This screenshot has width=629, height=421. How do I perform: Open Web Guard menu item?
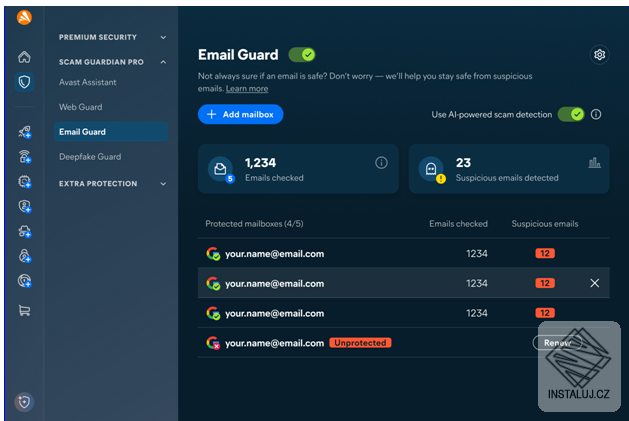(80, 107)
